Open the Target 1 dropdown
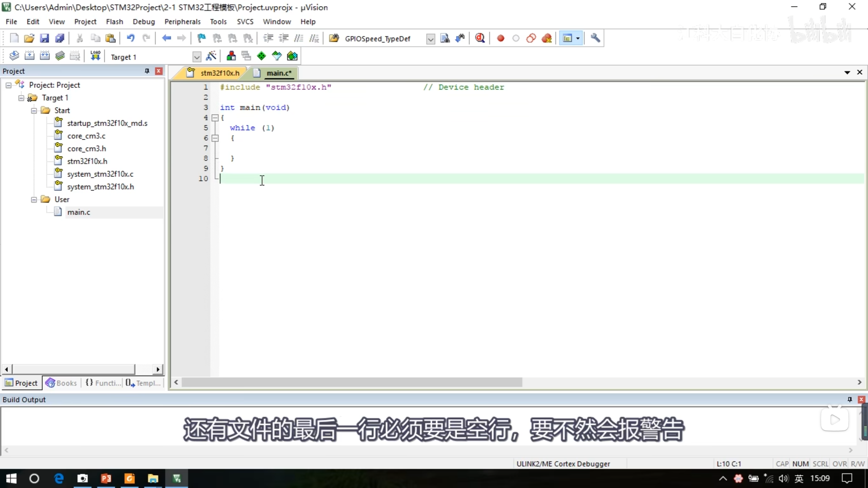 point(197,57)
